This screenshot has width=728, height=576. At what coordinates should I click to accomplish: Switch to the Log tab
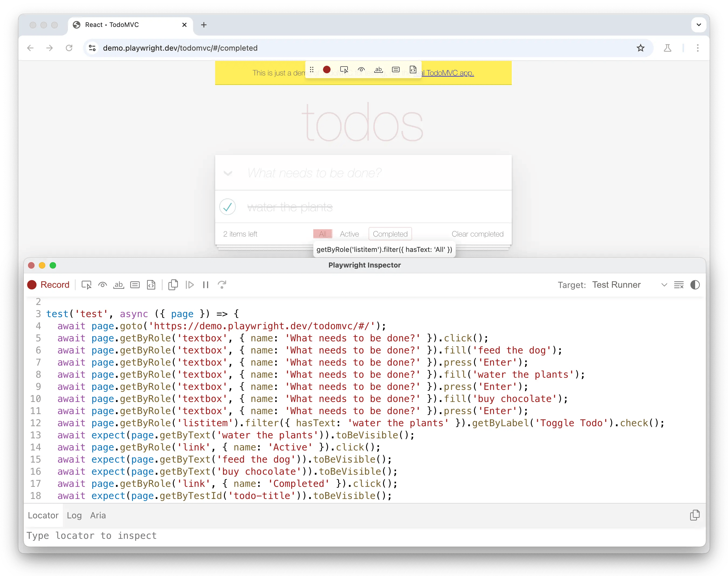pos(74,515)
